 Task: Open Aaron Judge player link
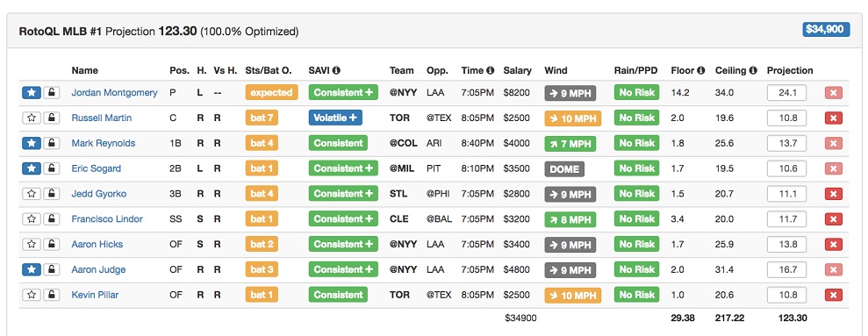[98, 269]
